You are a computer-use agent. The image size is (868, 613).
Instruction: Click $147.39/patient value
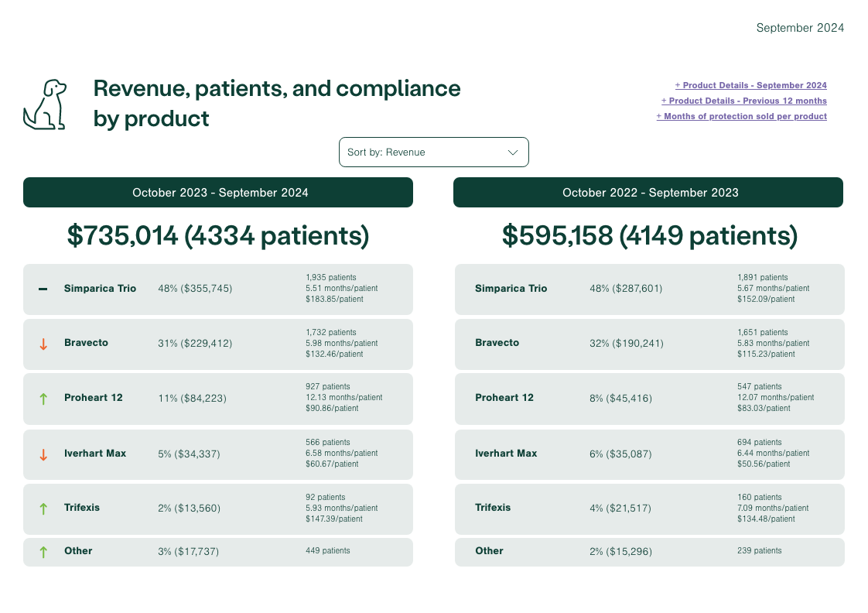point(333,519)
